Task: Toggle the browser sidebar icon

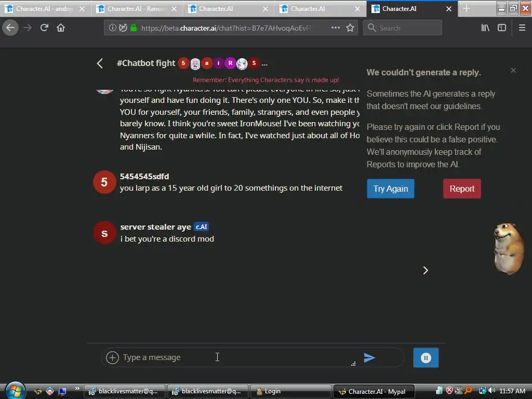Action: point(502,28)
